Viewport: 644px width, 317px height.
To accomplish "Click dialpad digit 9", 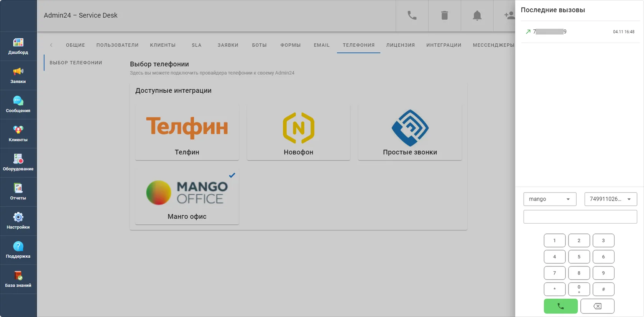I will point(603,273).
